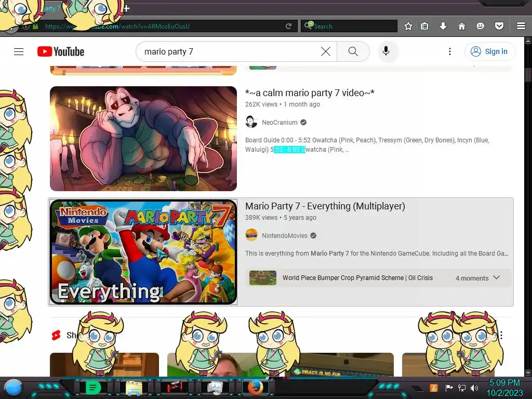
Task: Click the Firefox search box
Action: point(349,26)
